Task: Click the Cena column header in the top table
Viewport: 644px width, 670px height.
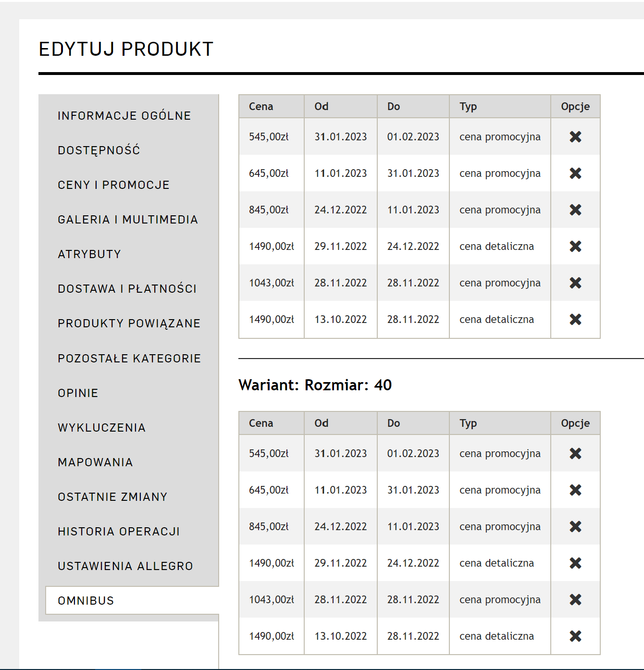Action: (261, 107)
